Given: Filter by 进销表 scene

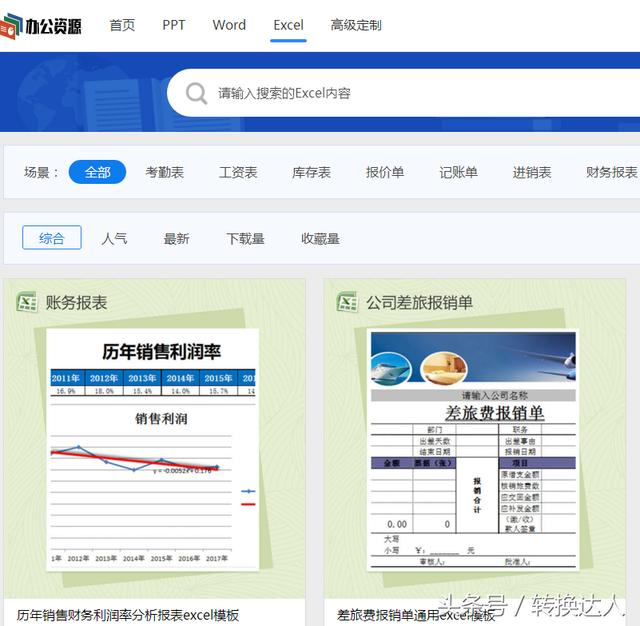Looking at the screenshot, I should (x=532, y=172).
